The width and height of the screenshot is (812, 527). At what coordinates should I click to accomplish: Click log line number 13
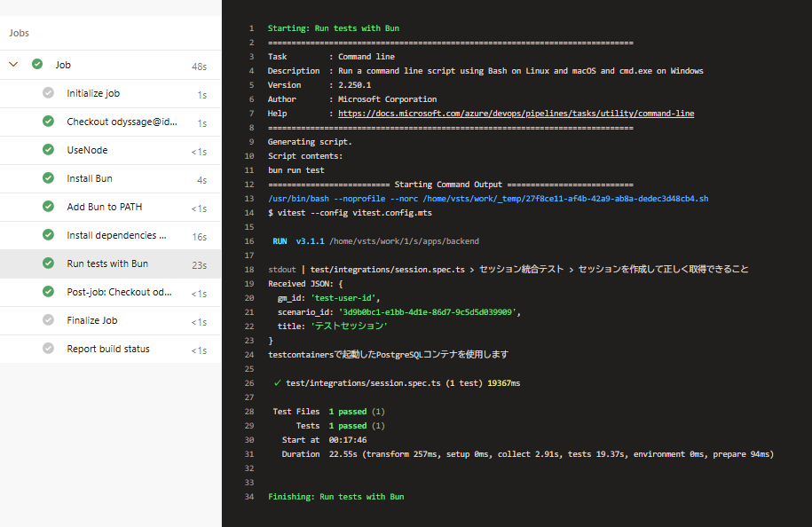pos(249,199)
